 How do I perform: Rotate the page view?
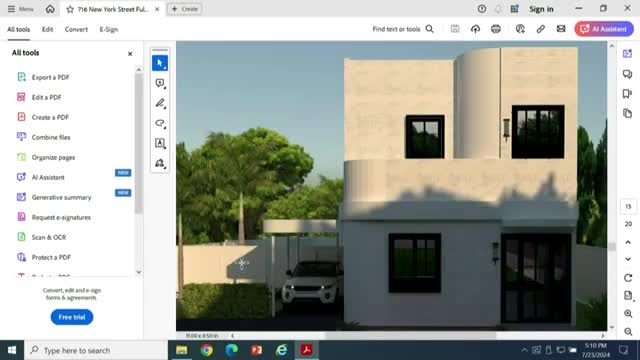tap(628, 278)
